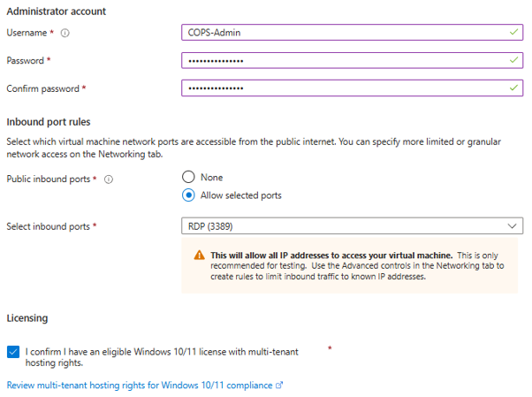Click into the Confirm password field
The width and height of the screenshot is (532, 397).
(353, 88)
